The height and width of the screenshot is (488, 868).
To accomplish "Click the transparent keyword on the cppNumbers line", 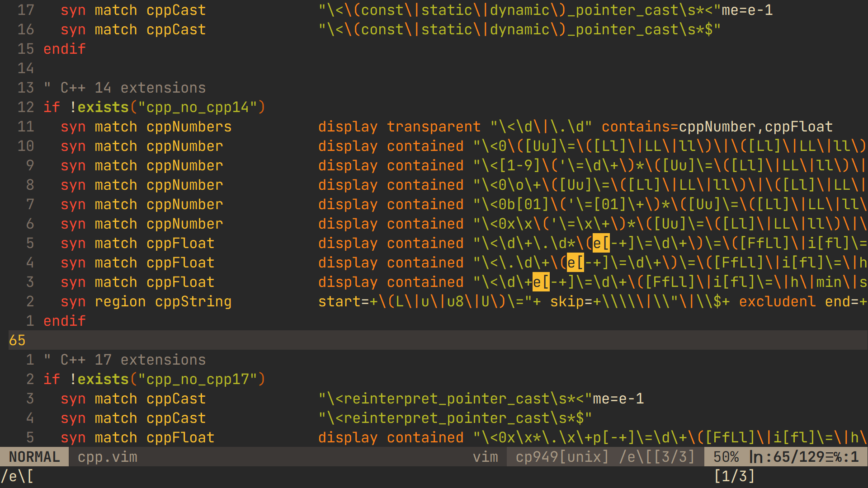I will click(433, 127).
